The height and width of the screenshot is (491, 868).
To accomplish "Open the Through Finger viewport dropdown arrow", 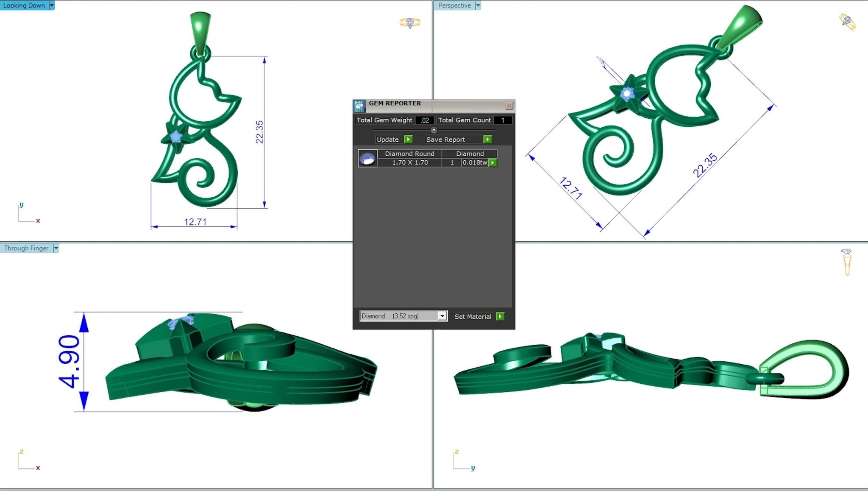I will [x=56, y=248].
